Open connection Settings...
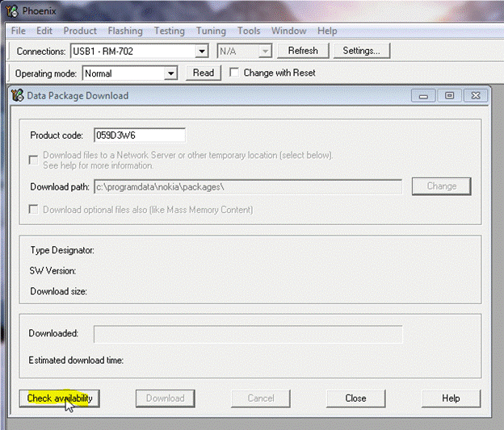The width and height of the screenshot is (504, 430). (x=362, y=51)
